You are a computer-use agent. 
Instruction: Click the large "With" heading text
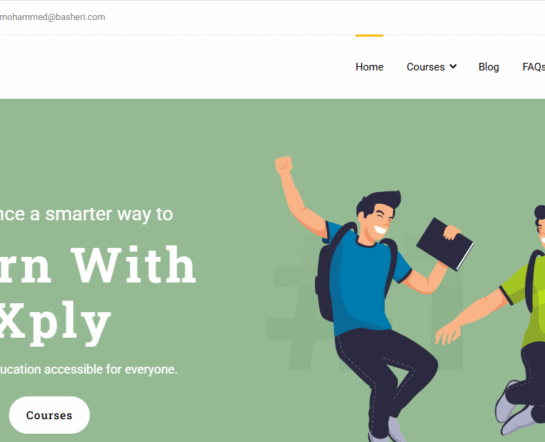(x=133, y=265)
